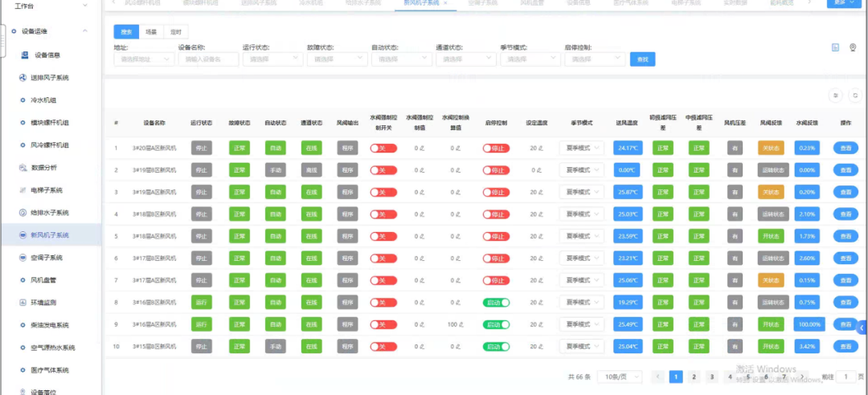The width and height of the screenshot is (868, 395).
Task: Click the gear icon next to 风冷螺杆机组
Action: (x=23, y=145)
